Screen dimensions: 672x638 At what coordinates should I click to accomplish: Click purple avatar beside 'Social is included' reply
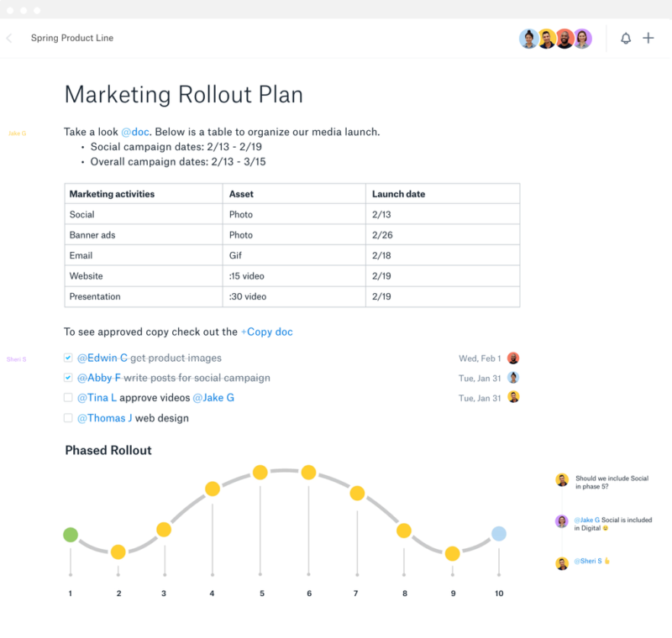562,521
